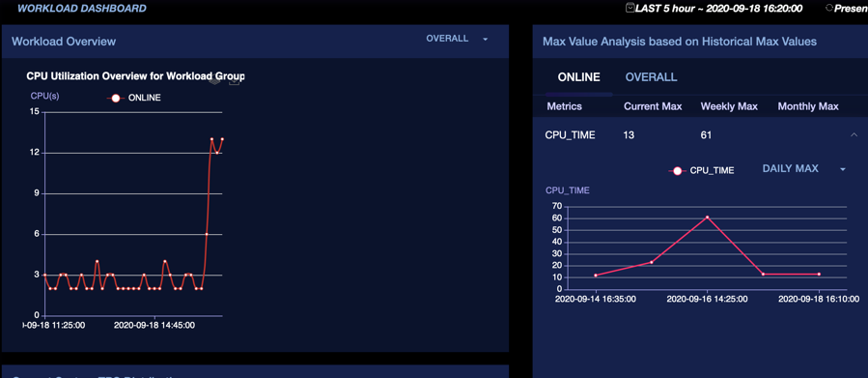Open the OVERALL dropdown in Workload Overview
Screen dimensions: 868x378
(457, 39)
